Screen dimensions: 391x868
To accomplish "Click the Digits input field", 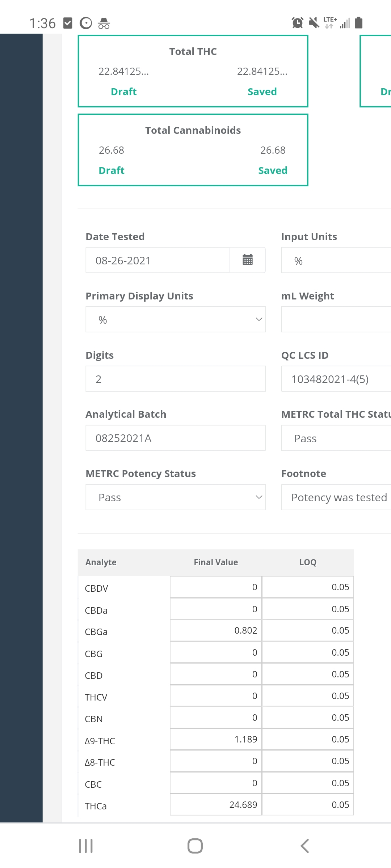I will [x=176, y=379].
